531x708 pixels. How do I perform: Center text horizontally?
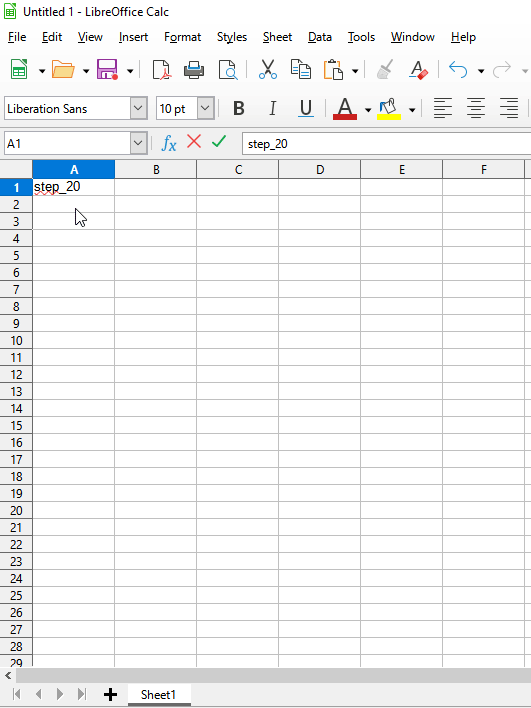pyautogui.click(x=476, y=109)
